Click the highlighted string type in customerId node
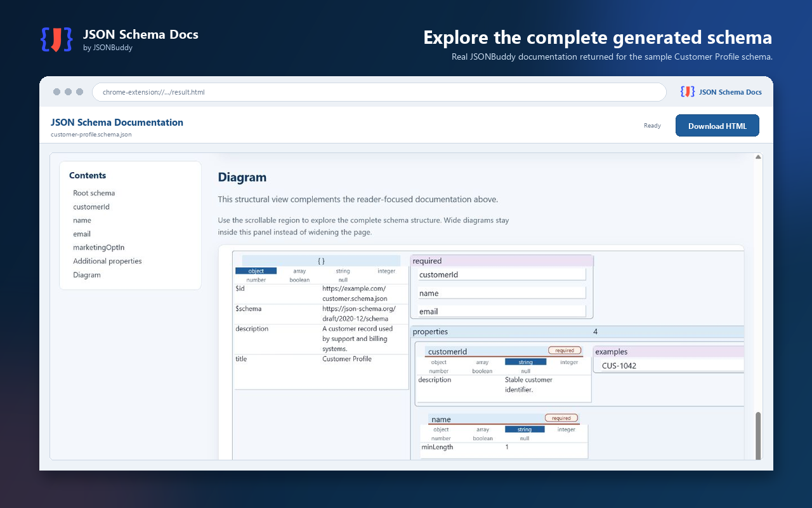Screen dimensions: 812x508 click(x=526, y=362)
